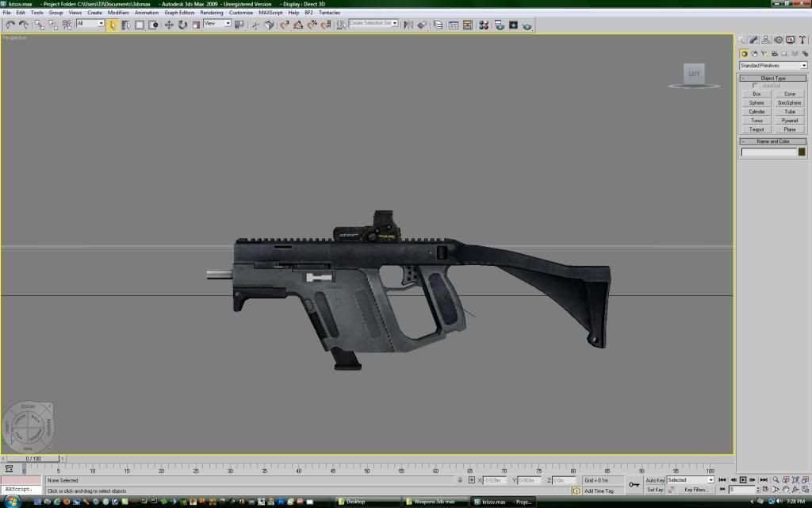Open the reference coordinate system 'View' dropdown

coord(217,23)
